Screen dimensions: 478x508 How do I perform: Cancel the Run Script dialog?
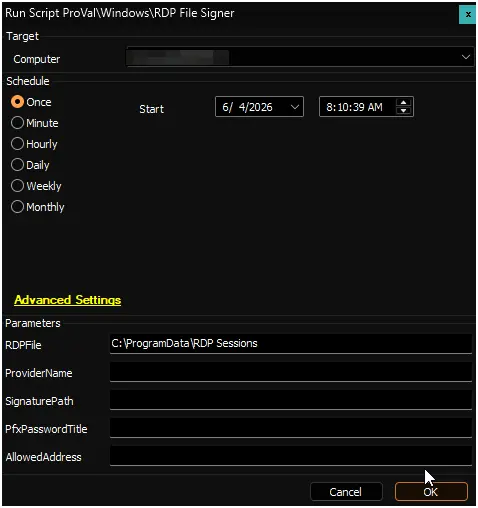coord(346,492)
